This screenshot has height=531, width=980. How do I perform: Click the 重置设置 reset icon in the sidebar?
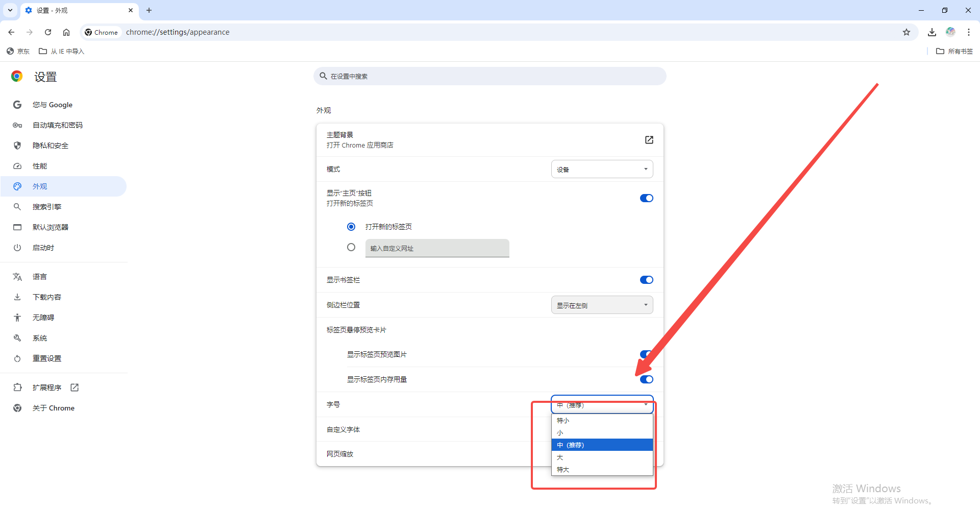coord(17,358)
